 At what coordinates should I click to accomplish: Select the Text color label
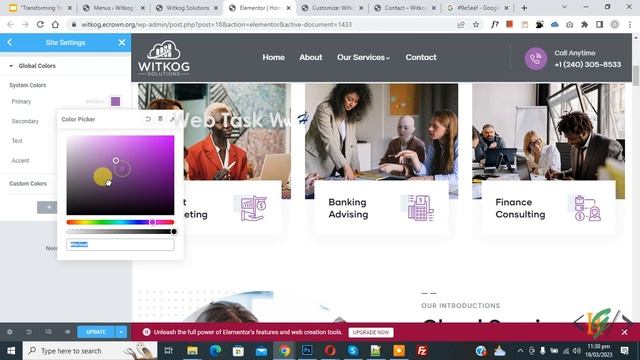(x=17, y=141)
